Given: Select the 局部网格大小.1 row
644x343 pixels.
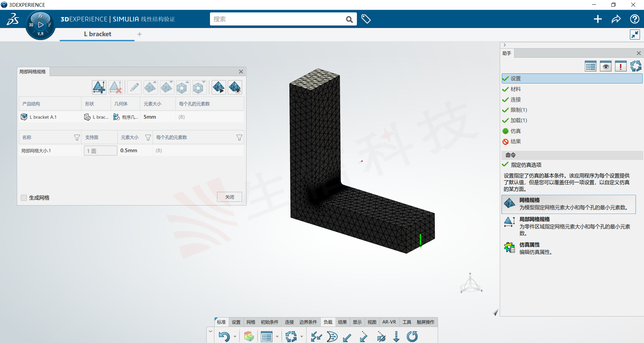Looking at the screenshot, I should [131, 151].
